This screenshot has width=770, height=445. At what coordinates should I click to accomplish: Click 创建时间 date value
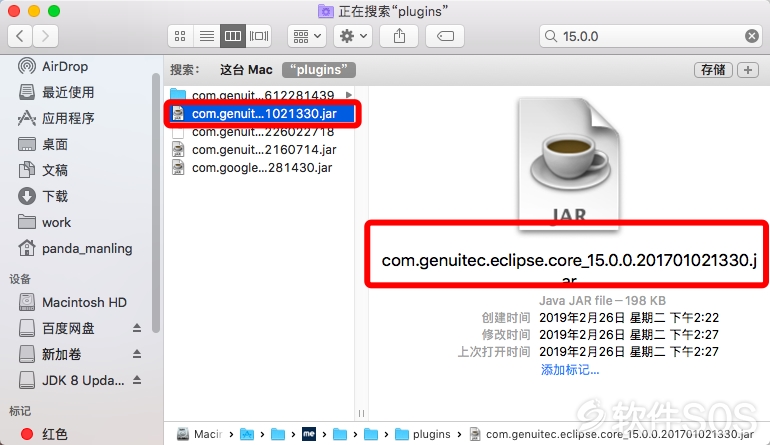coord(629,318)
